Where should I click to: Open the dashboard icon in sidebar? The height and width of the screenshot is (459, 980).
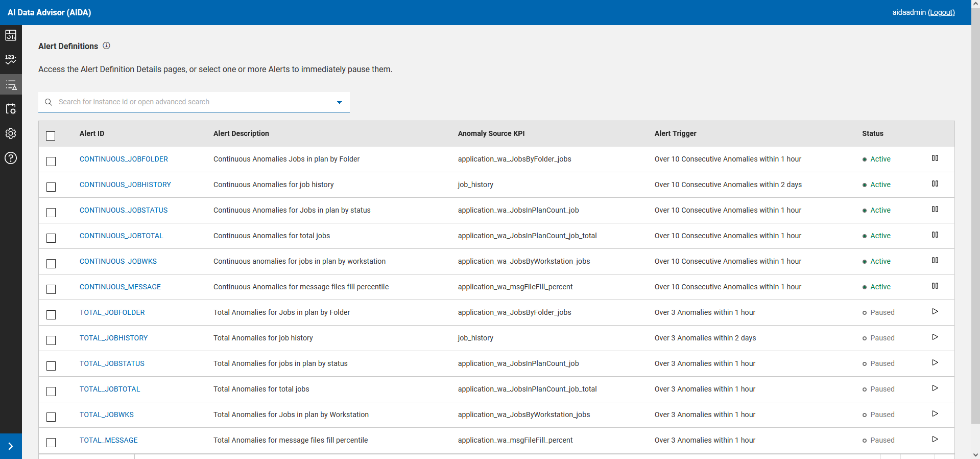pyautogui.click(x=11, y=35)
